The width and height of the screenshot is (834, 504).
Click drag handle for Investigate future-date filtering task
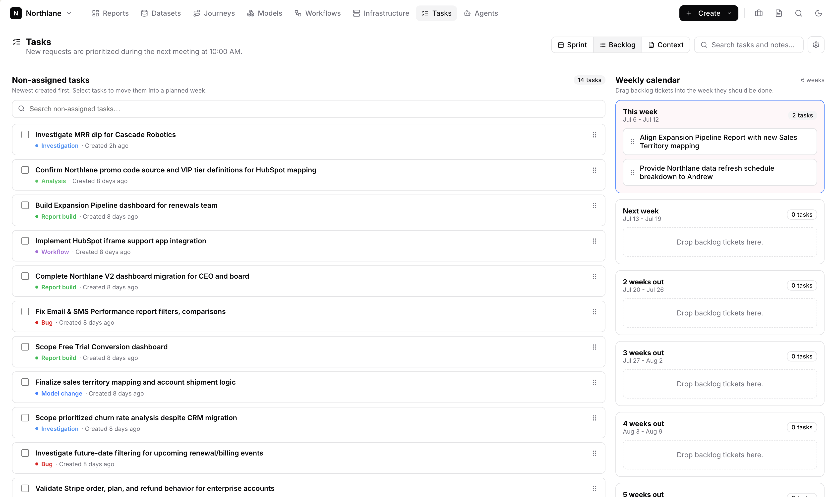594,453
